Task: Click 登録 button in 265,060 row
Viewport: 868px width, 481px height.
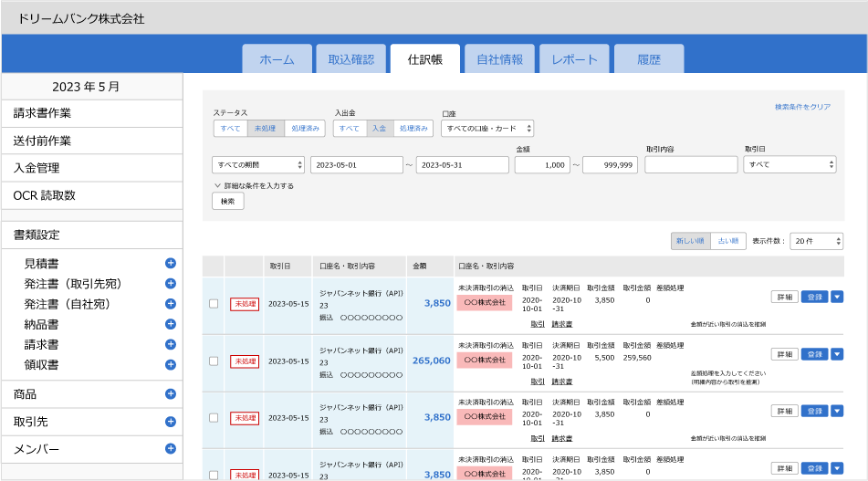Action: click(x=814, y=354)
